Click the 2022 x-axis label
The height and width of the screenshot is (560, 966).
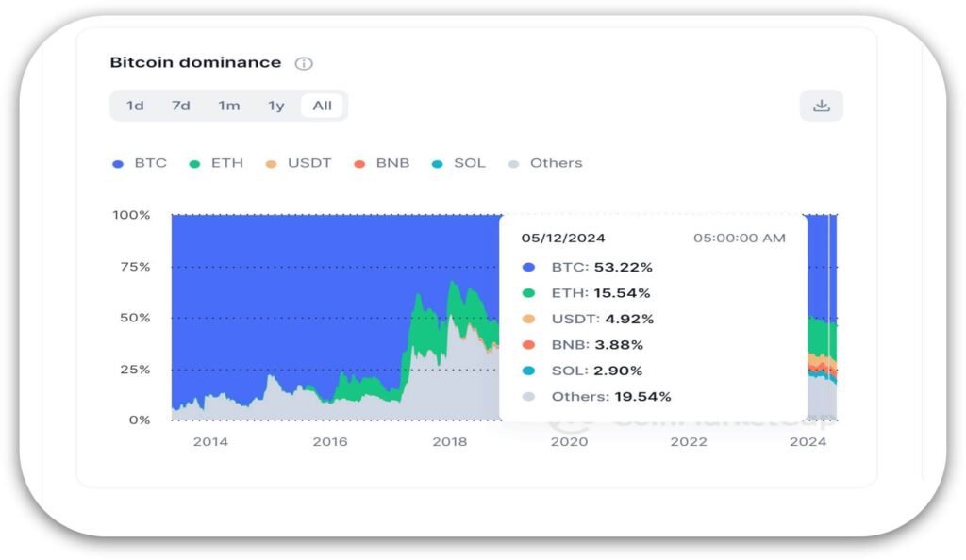point(689,442)
